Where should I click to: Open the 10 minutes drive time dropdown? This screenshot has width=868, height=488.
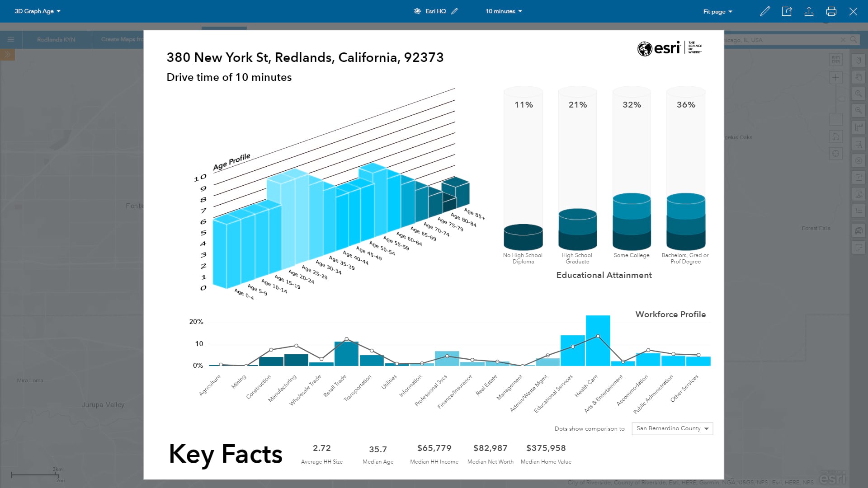tap(503, 11)
